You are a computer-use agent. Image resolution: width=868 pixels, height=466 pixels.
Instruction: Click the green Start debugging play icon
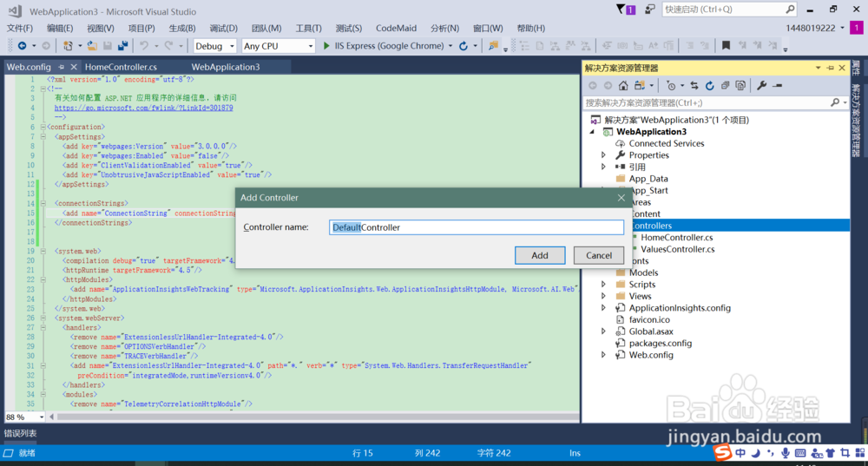pyautogui.click(x=326, y=46)
